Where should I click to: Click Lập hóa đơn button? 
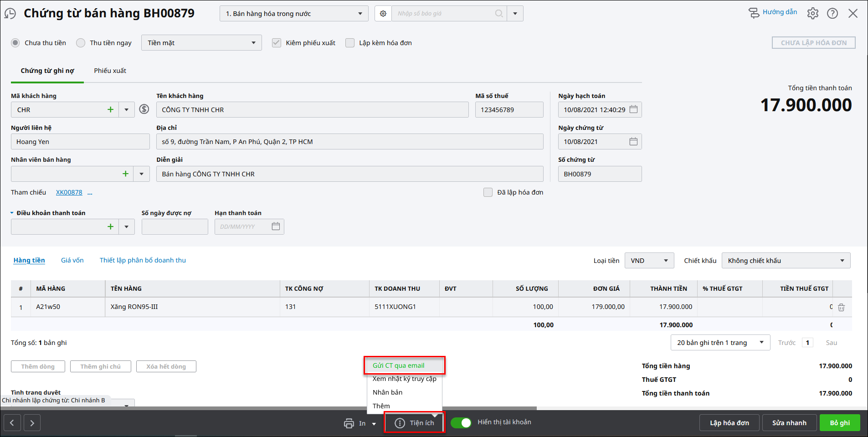(729, 423)
